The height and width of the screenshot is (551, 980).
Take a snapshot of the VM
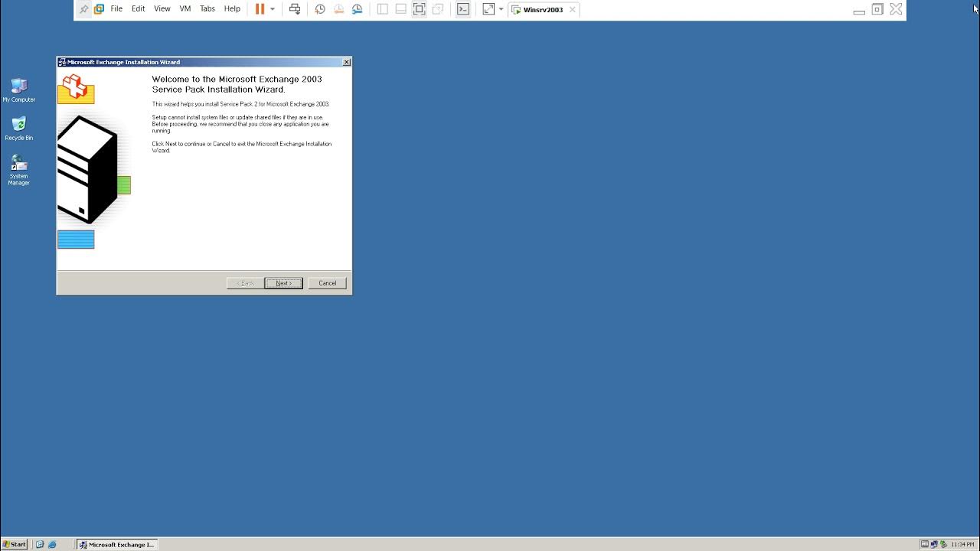[320, 9]
